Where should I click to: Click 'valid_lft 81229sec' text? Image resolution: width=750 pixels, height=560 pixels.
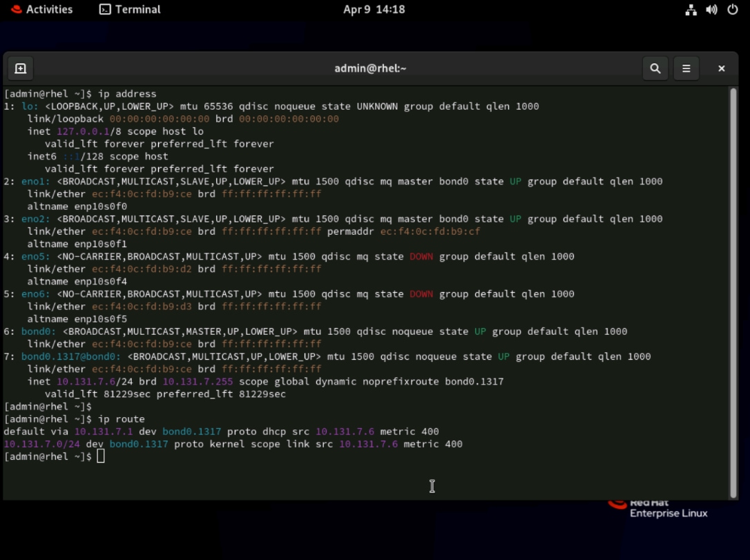97,394
